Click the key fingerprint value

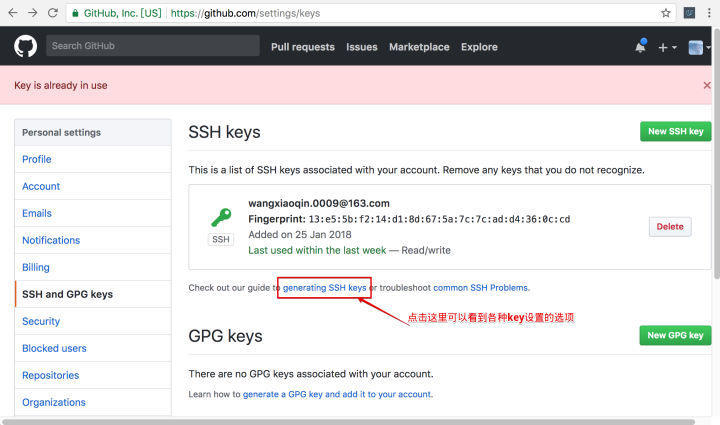click(439, 219)
